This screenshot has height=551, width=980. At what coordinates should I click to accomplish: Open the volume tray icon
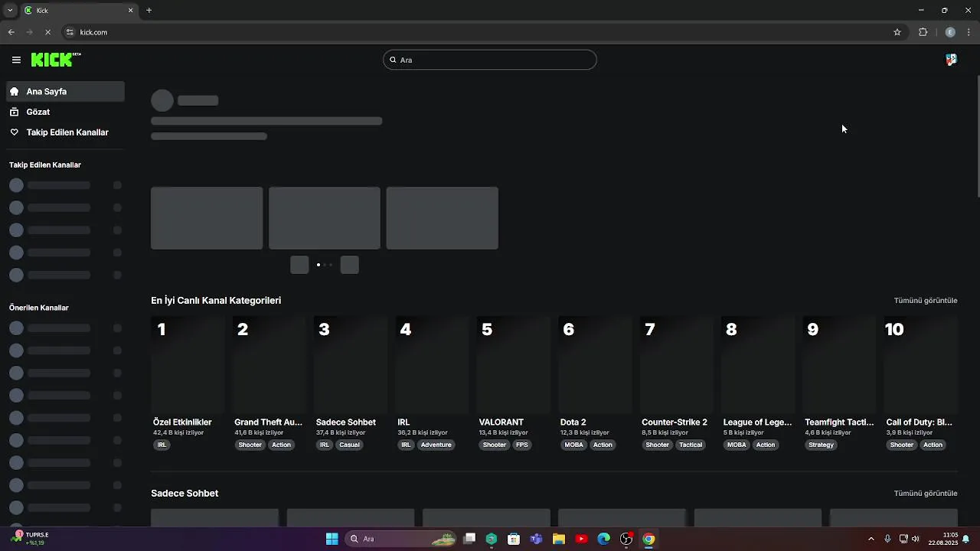coord(916,539)
